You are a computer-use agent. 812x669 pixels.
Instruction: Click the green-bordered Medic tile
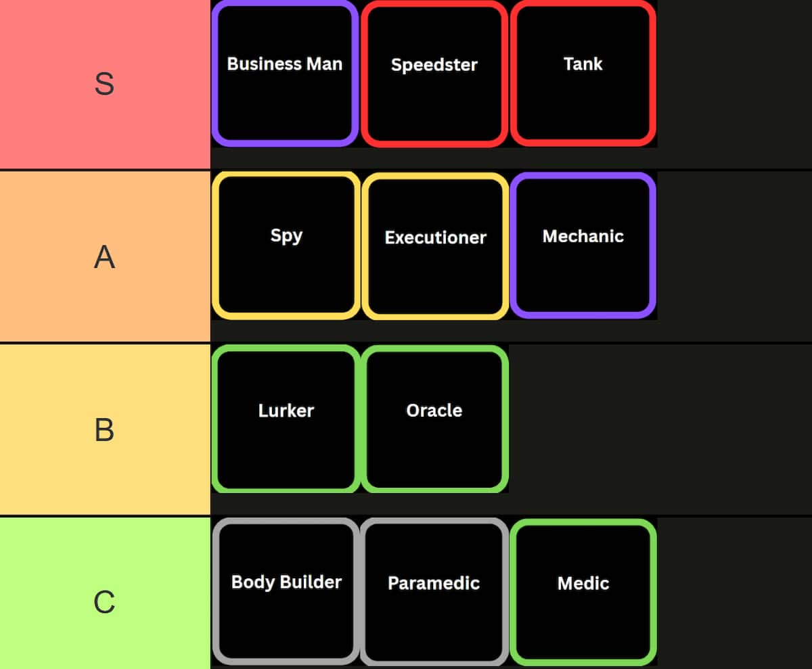(x=583, y=591)
